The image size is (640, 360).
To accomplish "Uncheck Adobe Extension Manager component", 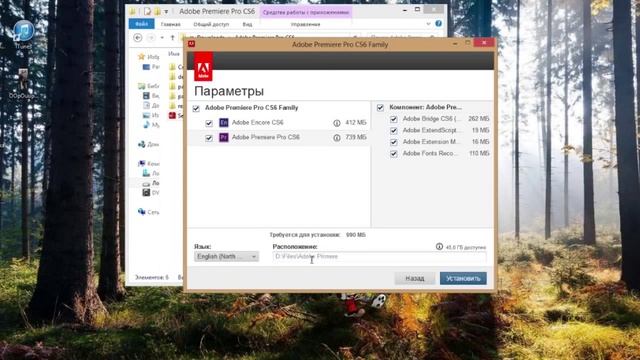I will pyautogui.click(x=393, y=142).
